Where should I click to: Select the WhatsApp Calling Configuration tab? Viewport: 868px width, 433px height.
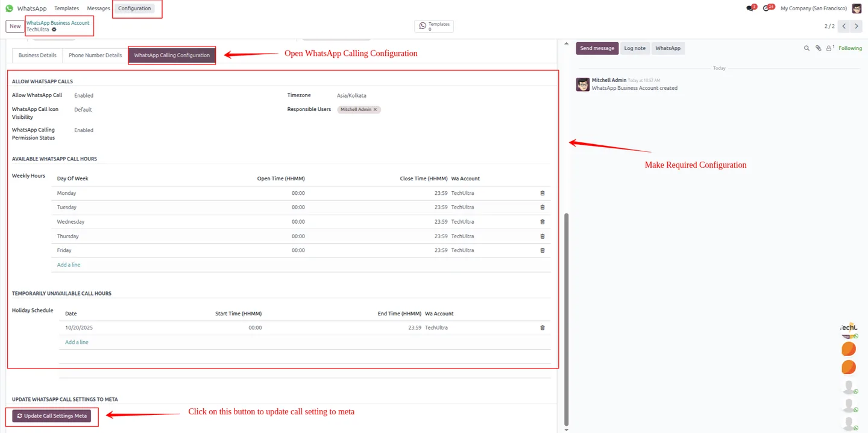point(172,55)
